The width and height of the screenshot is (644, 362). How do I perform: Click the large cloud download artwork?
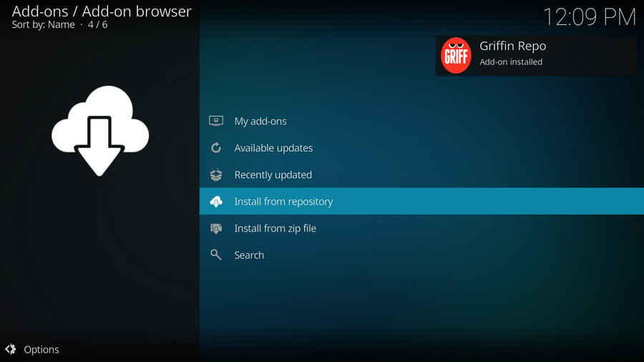(x=99, y=131)
